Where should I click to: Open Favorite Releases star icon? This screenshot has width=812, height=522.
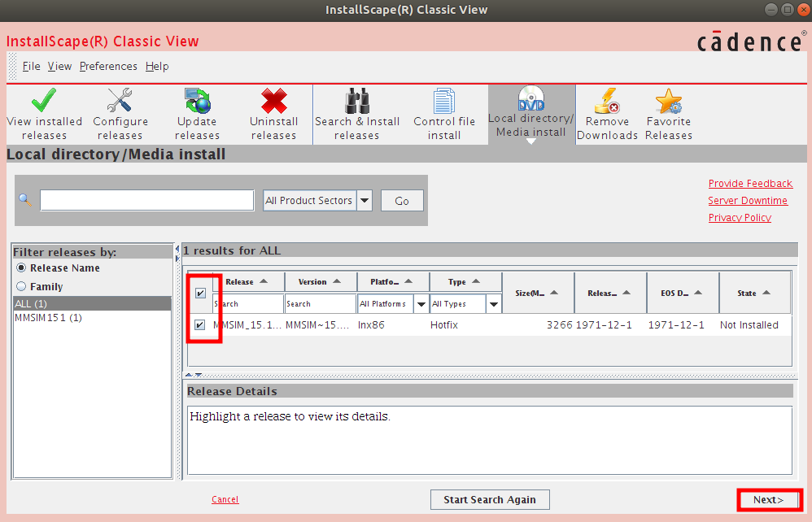[x=669, y=100]
